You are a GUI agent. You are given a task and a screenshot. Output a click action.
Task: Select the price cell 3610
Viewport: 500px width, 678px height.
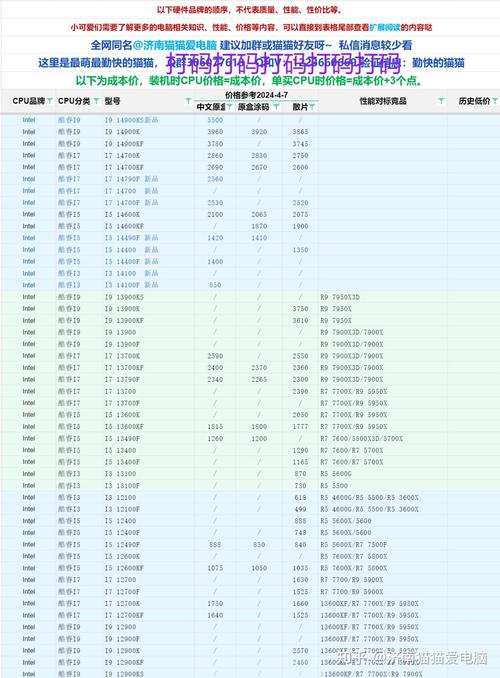pyautogui.click(x=300, y=320)
